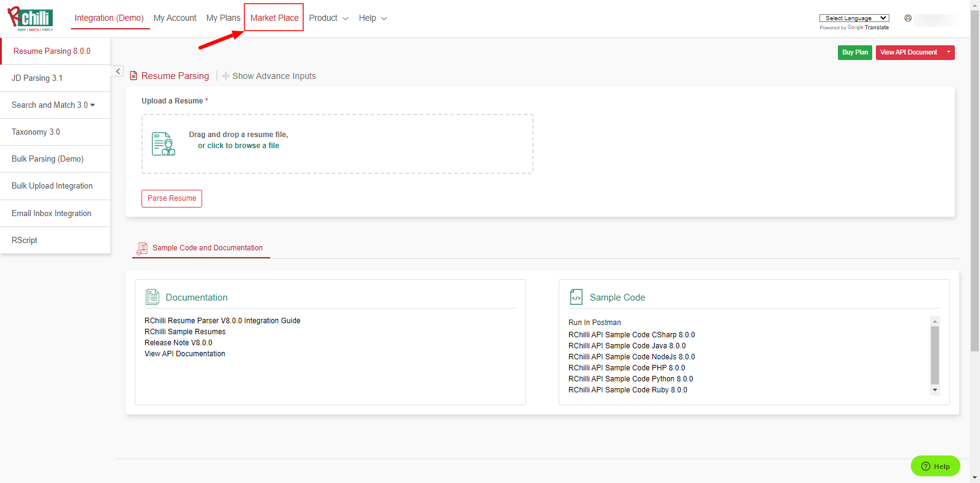Image resolution: width=980 pixels, height=483 pixels.
Task: Click Run In Postman link
Action: [x=595, y=323]
